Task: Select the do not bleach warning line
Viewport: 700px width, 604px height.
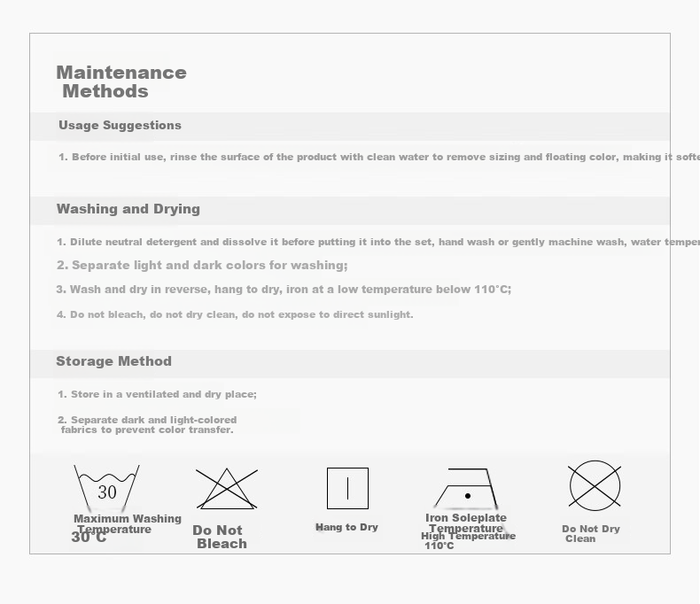Action: 235,314
